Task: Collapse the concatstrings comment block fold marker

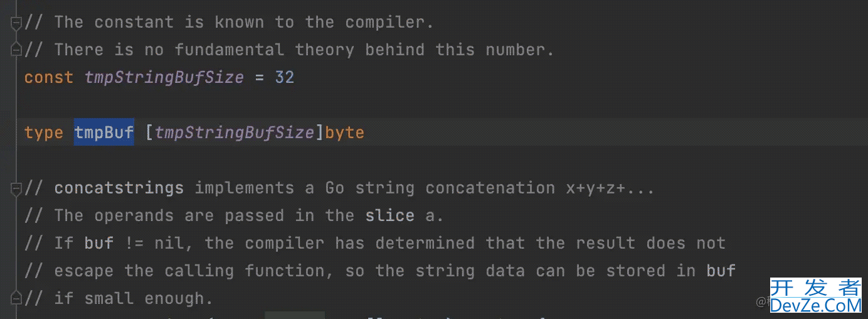Action: (x=16, y=188)
